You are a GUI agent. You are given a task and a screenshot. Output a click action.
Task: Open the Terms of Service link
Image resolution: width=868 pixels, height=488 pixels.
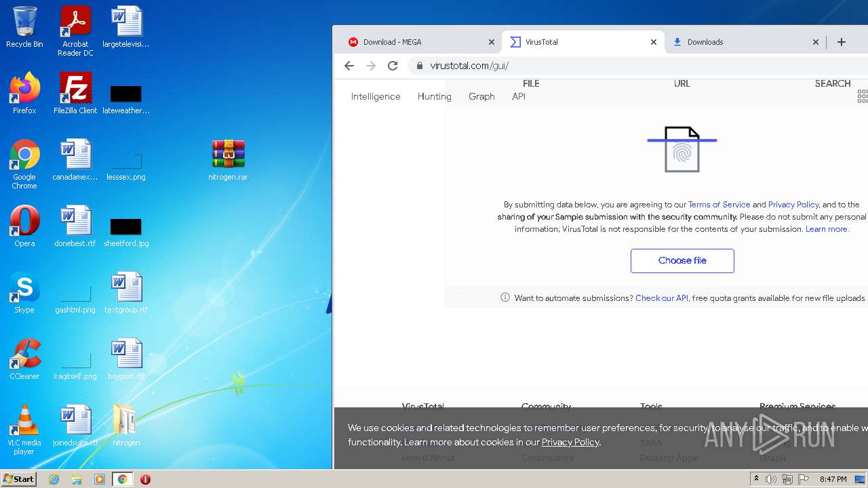[719, 205]
